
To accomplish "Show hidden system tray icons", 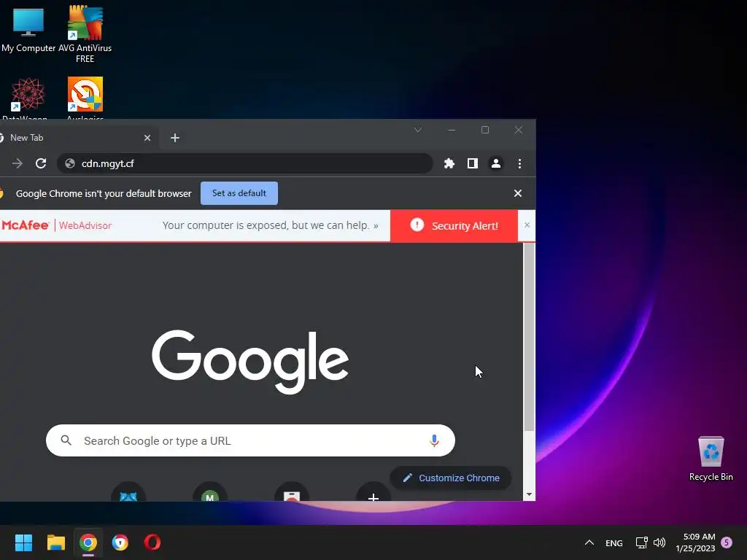I will [589, 542].
